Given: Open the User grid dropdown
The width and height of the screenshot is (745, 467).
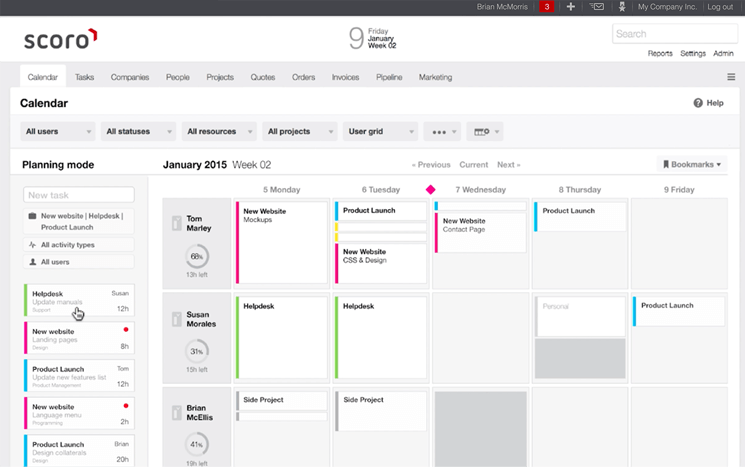Looking at the screenshot, I should pyautogui.click(x=380, y=132).
